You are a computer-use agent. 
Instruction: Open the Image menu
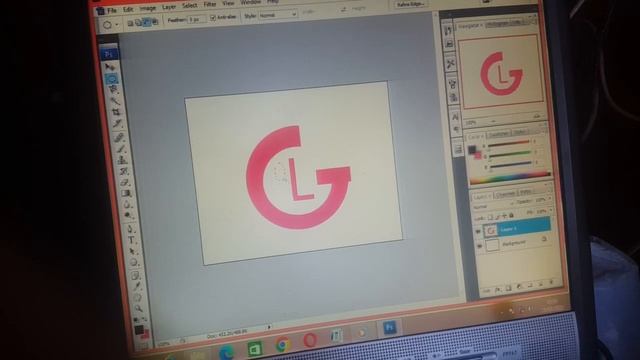tap(147, 8)
